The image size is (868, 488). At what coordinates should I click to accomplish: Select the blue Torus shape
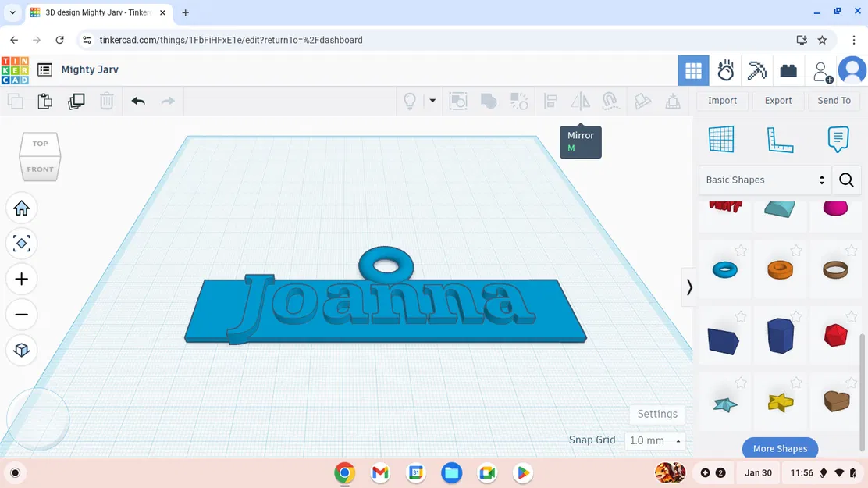(724, 270)
